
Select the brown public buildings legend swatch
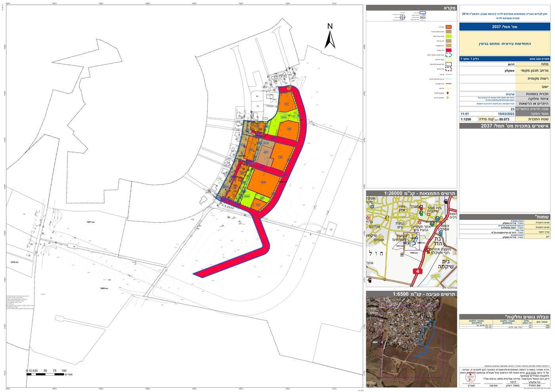pyautogui.click(x=449, y=32)
